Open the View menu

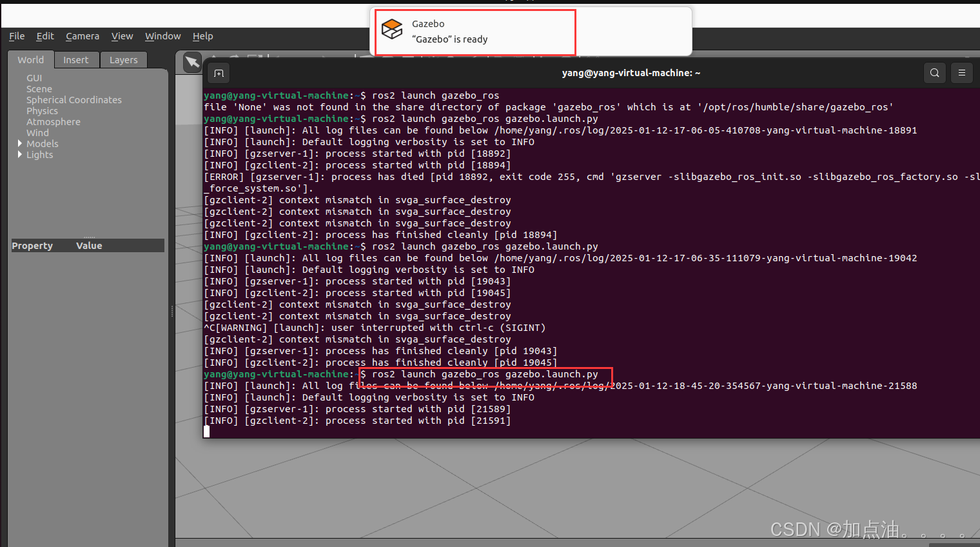(x=122, y=36)
